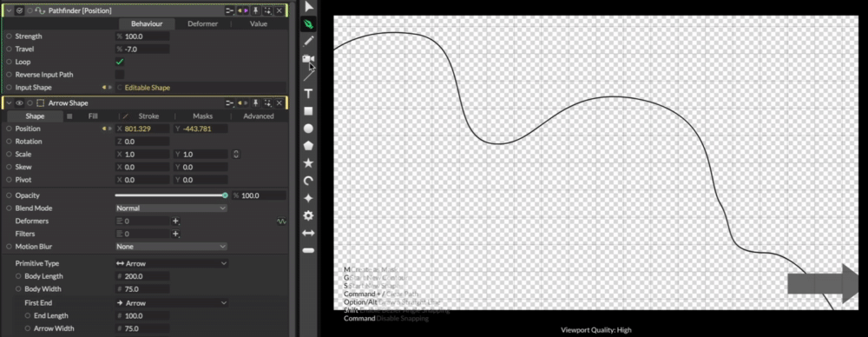
Task: Adjust the Opacity slider handle
Action: pyautogui.click(x=225, y=195)
